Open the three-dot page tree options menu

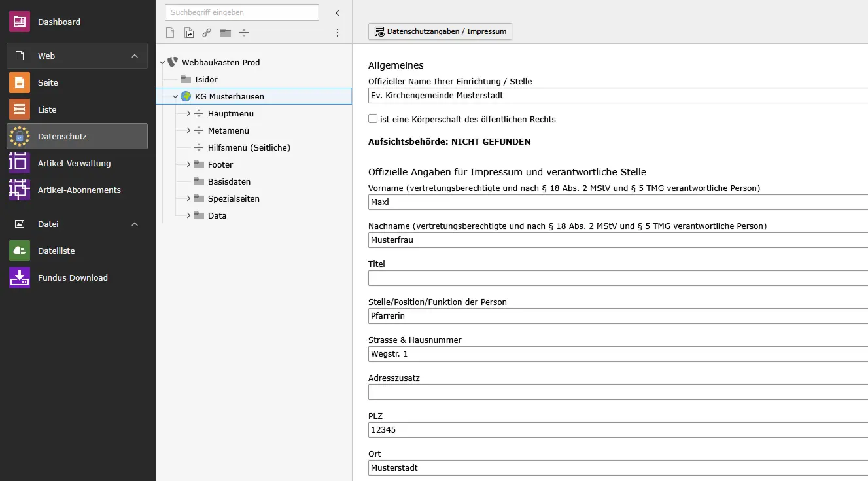point(338,33)
